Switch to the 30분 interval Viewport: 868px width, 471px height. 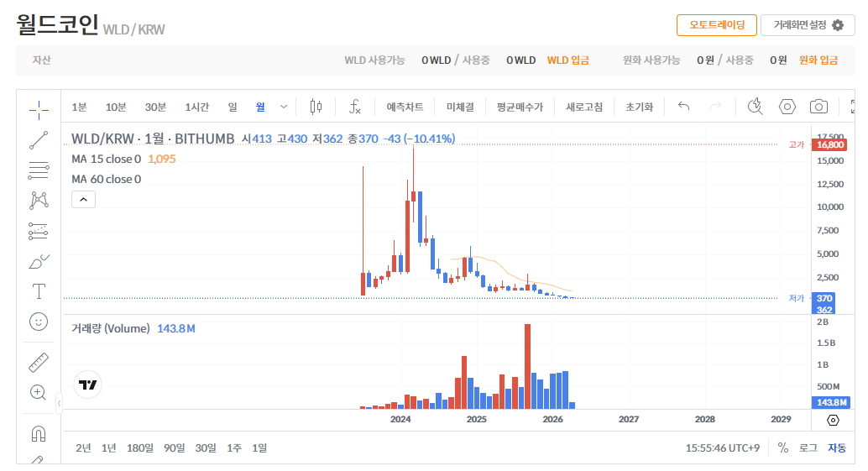point(155,107)
